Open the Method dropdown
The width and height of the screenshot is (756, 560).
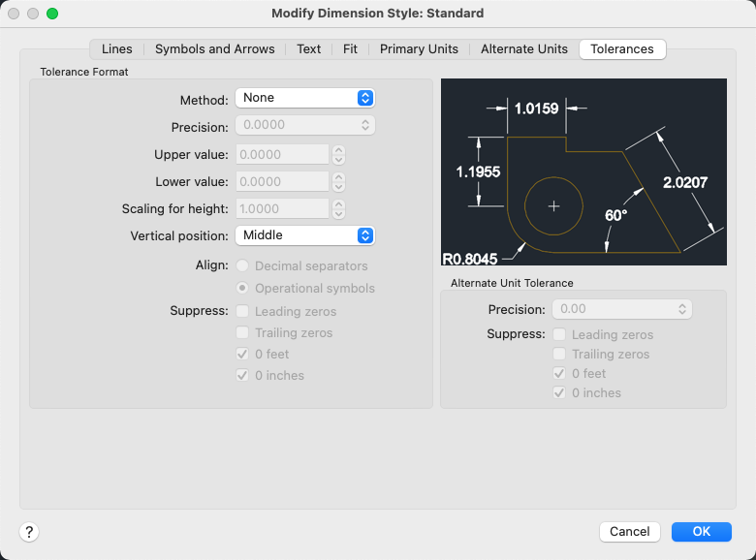[x=304, y=98]
